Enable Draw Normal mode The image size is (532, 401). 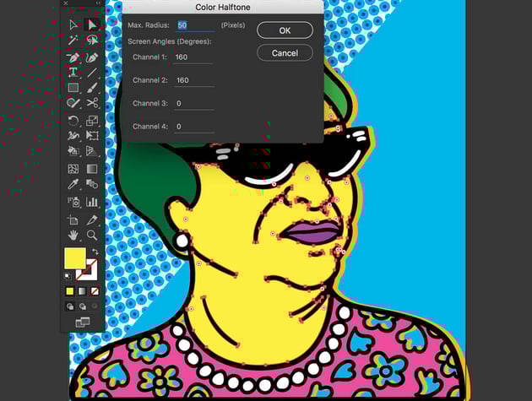(70, 306)
